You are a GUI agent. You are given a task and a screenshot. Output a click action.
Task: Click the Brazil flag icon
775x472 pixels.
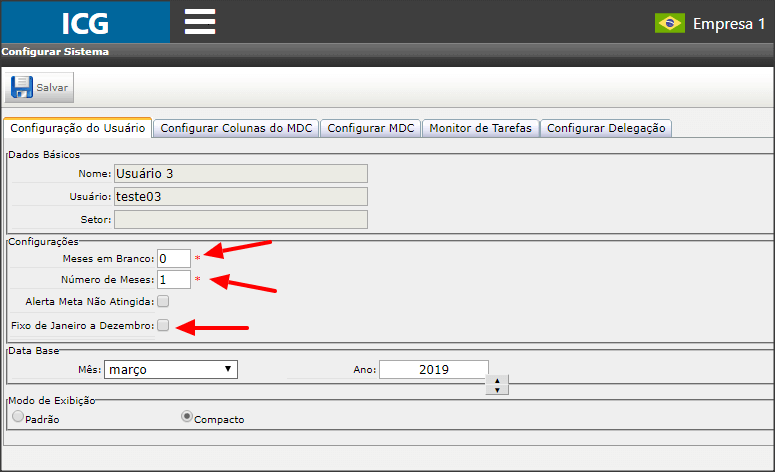coord(670,23)
